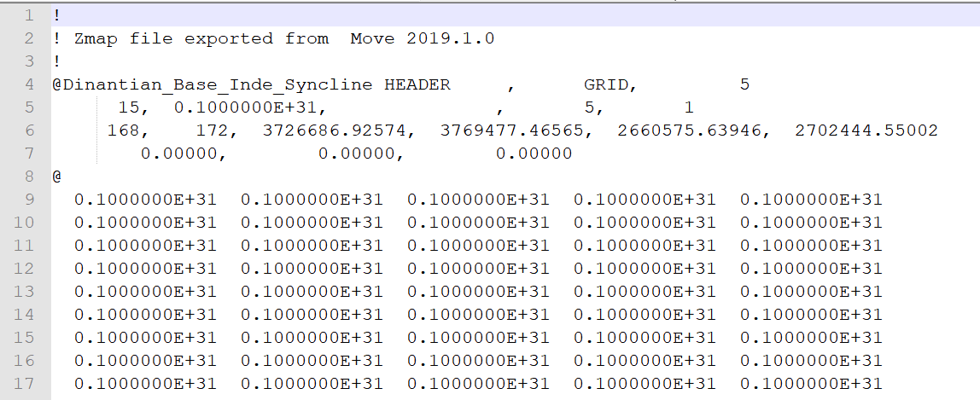
Task: Click line number 14 in the gutter
Action: [x=24, y=315]
